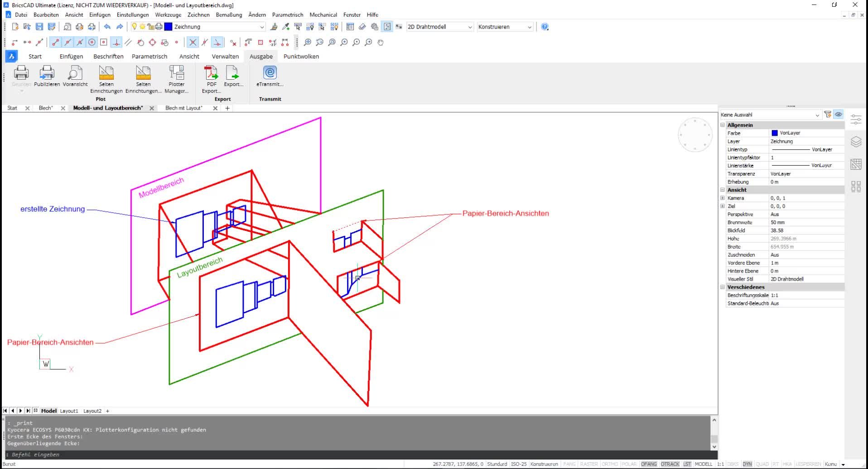
Task: Click the new drawing icon in the toolbar
Action: (x=15, y=27)
